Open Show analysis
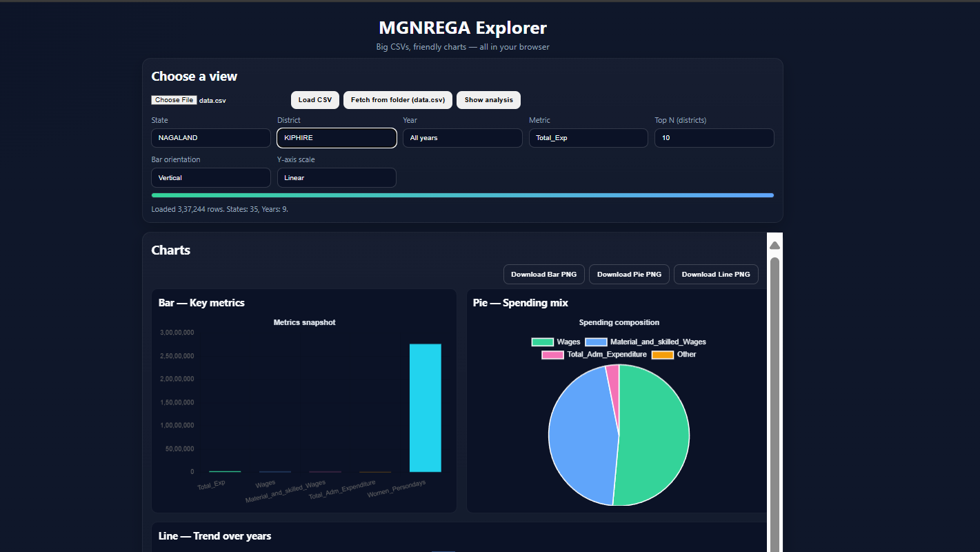The image size is (980, 552). click(x=488, y=99)
